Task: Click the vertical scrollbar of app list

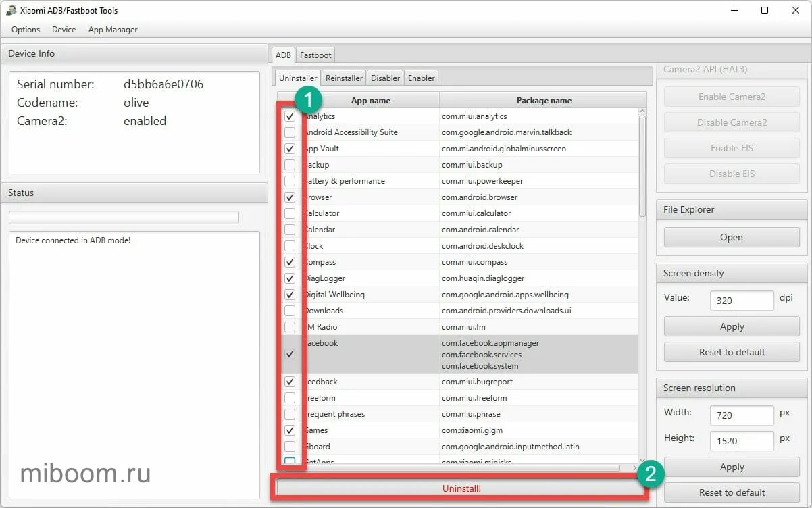Action: click(642, 166)
